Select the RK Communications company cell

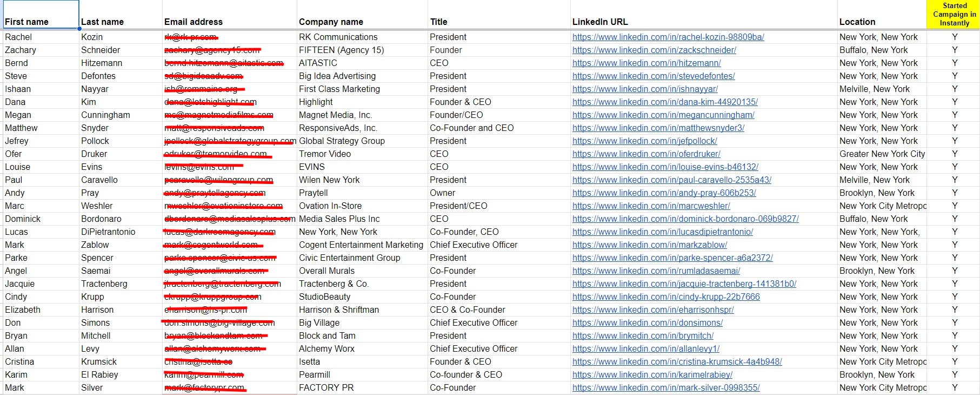click(338, 37)
